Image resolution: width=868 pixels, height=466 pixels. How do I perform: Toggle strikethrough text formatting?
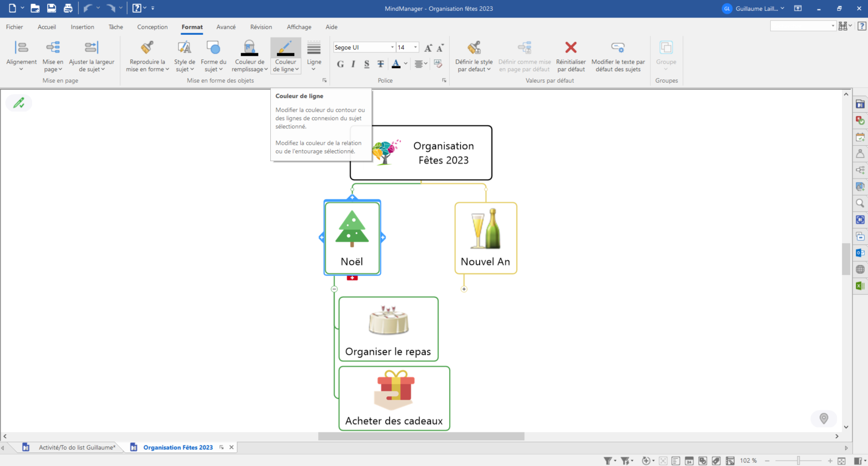pos(381,64)
